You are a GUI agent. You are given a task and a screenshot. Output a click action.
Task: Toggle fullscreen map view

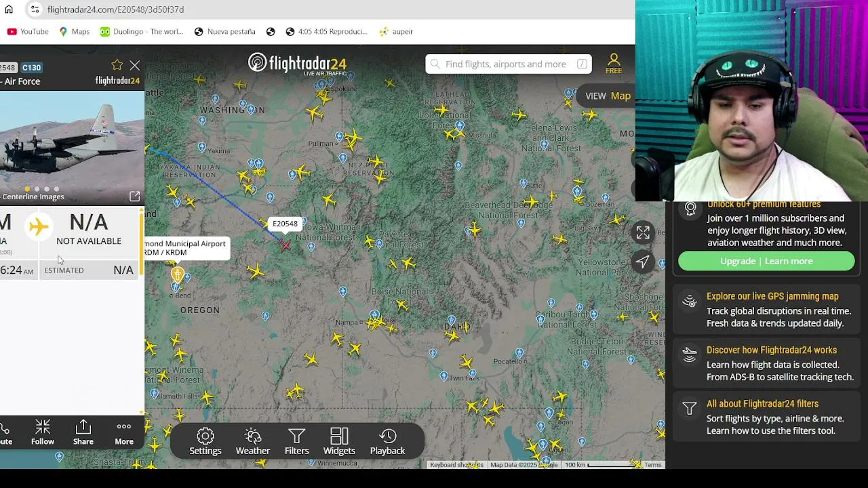click(x=643, y=232)
